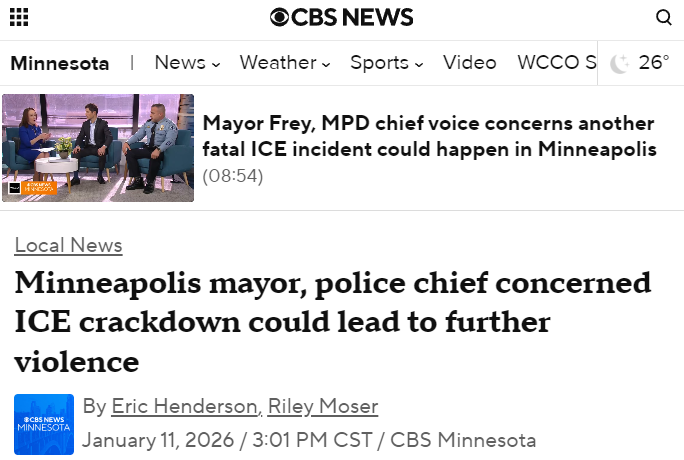This screenshot has height=460, width=684.
Task: Open the Mayor Frey, MPD chief video title
Action: 429,137
